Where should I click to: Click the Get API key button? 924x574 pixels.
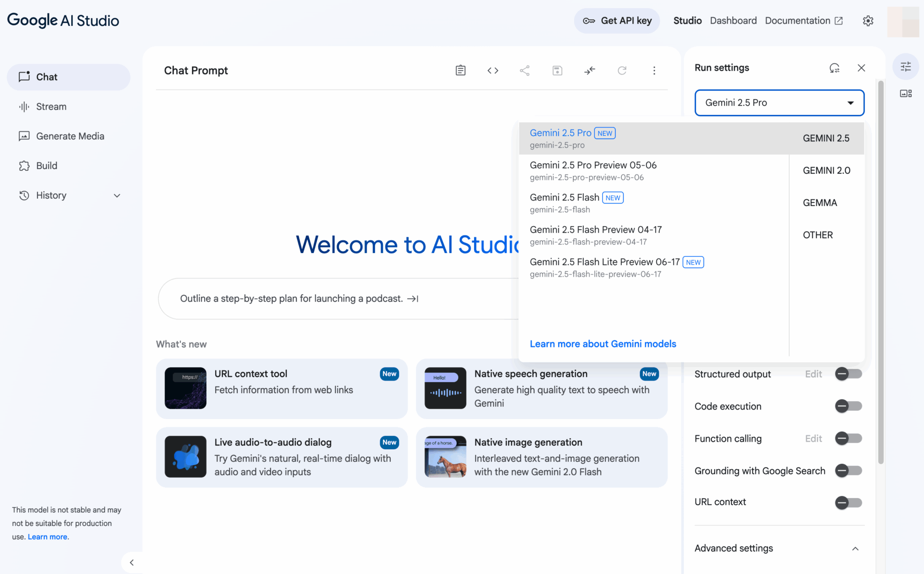pos(616,21)
